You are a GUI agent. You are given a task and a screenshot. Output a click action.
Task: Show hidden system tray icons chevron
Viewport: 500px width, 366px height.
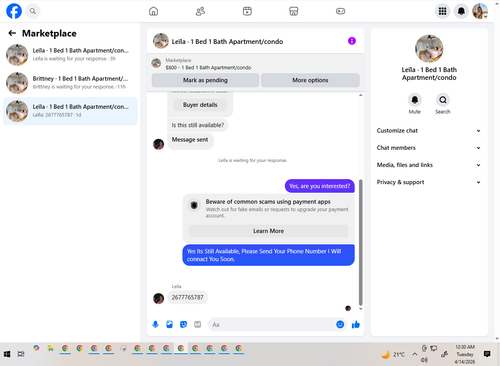pyautogui.click(x=414, y=354)
